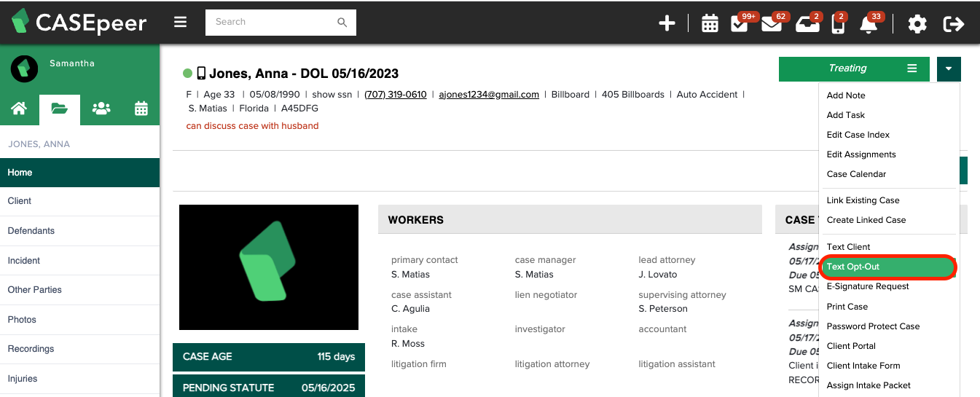Viewport: 980px width, 397px height.
Task: Open Photos in sidebar
Action: [x=79, y=320]
